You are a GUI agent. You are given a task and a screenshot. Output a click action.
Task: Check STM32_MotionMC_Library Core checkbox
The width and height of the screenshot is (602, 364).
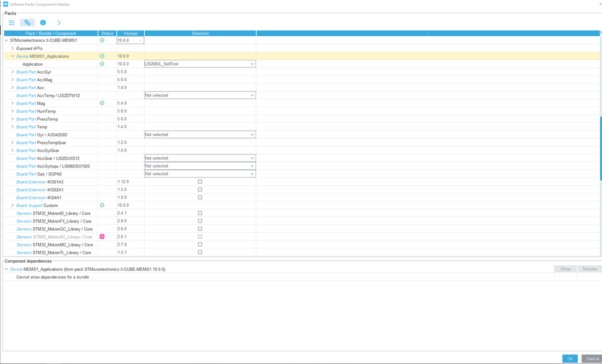[x=200, y=245]
